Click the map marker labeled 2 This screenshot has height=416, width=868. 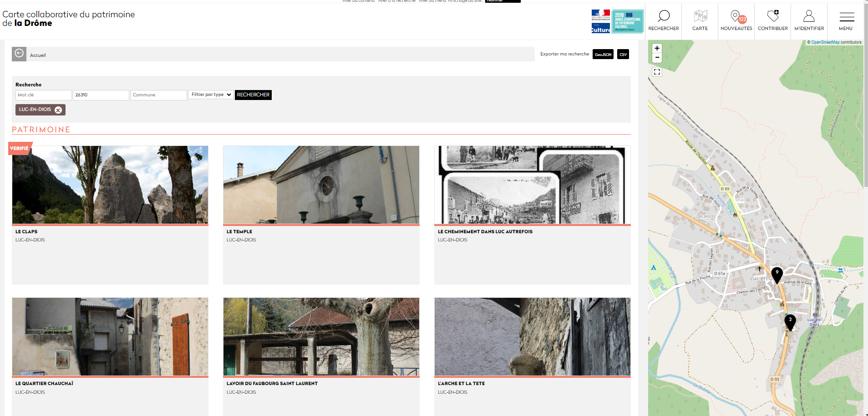click(790, 322)
